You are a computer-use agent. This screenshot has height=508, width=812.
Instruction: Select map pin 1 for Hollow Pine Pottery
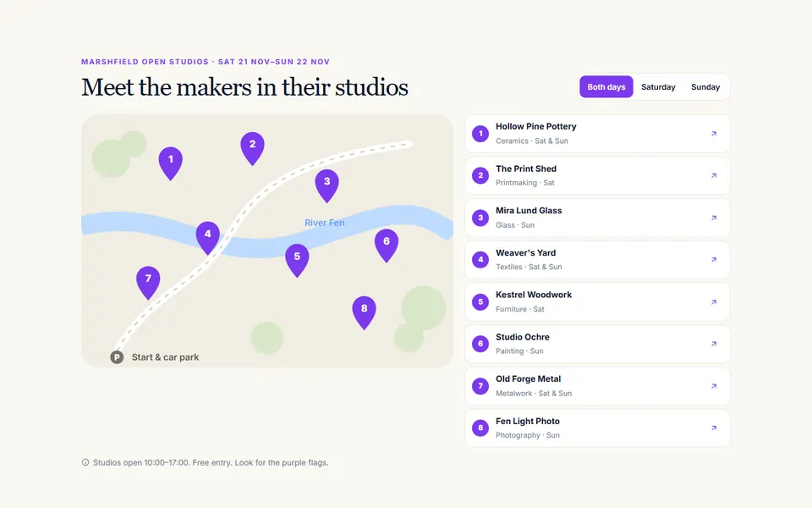point(170,163)
